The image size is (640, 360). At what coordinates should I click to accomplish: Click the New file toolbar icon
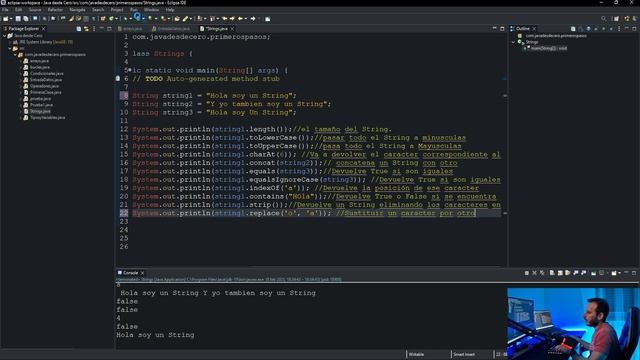coord(5,18)
